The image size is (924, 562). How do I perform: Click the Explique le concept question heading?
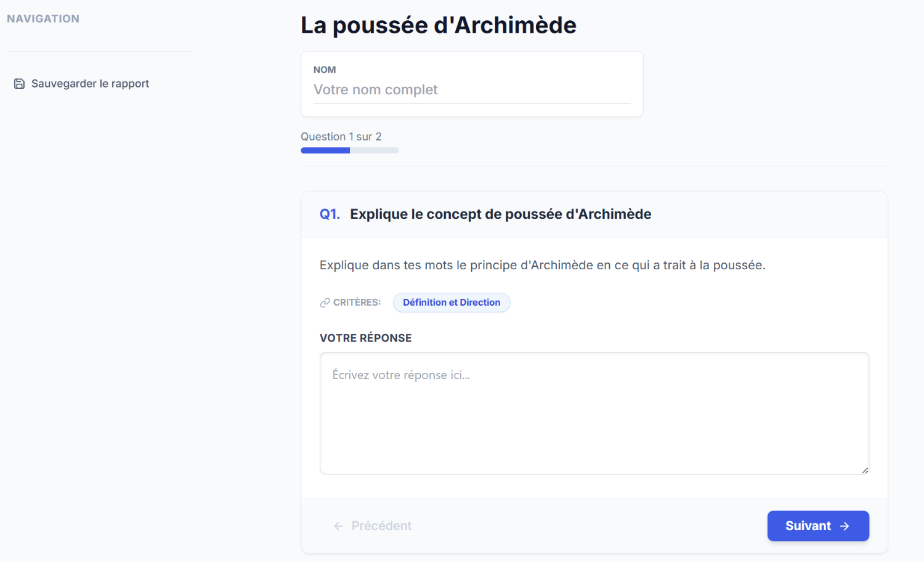(x=500, y=214)
